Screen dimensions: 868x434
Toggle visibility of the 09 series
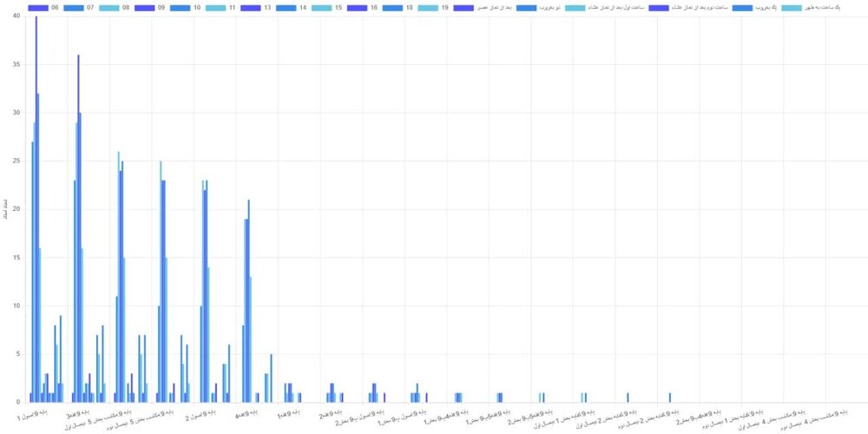(145, 7)
